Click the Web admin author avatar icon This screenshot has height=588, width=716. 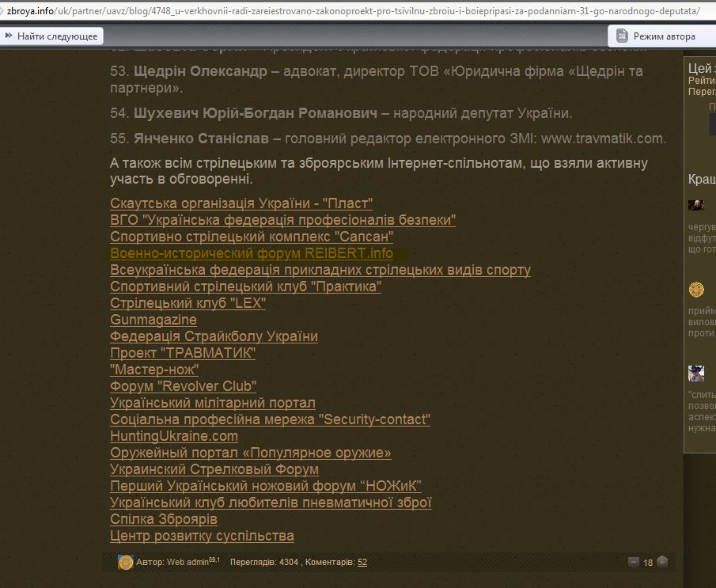click(126, 563)
